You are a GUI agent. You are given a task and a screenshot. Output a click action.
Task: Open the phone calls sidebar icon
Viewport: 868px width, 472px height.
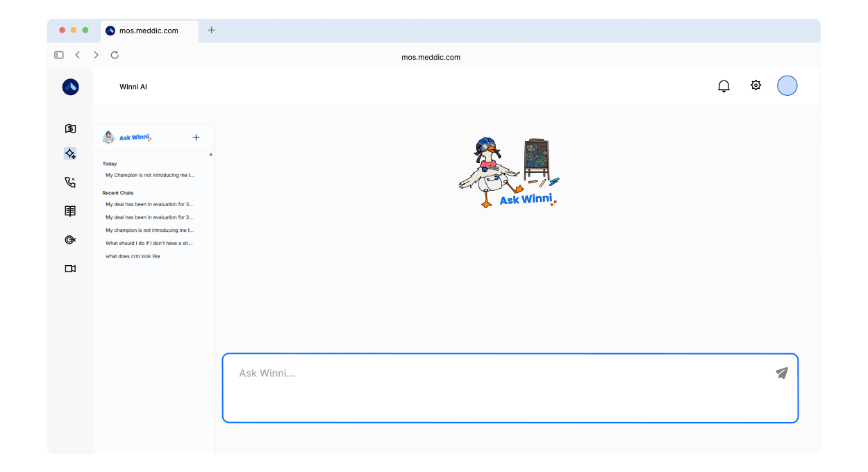tap(70, 183)
